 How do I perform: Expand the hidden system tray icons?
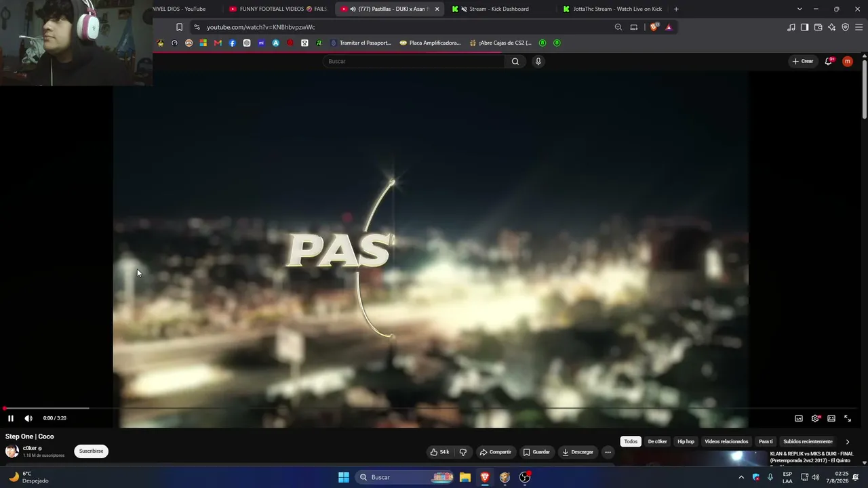point(741,477)
